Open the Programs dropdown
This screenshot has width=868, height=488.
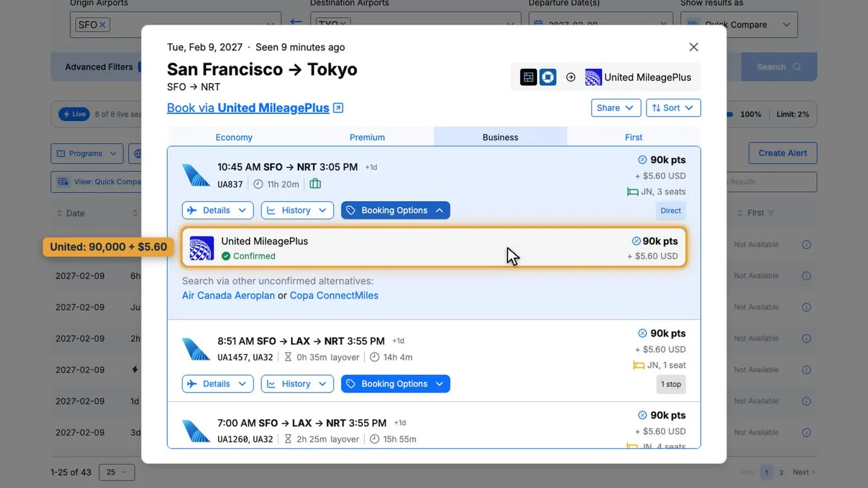(87, 153)
